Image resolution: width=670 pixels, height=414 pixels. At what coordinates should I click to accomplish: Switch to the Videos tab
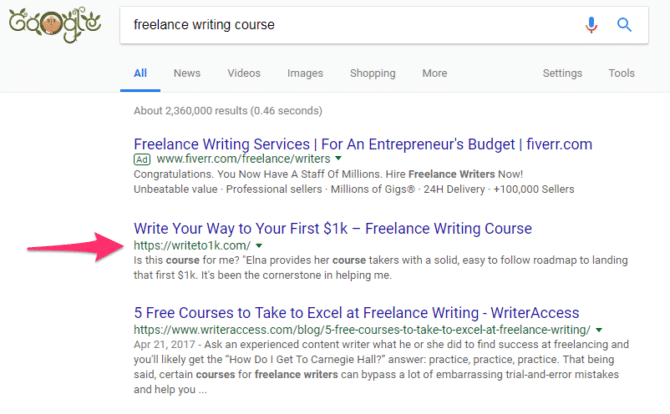point(244,73)
